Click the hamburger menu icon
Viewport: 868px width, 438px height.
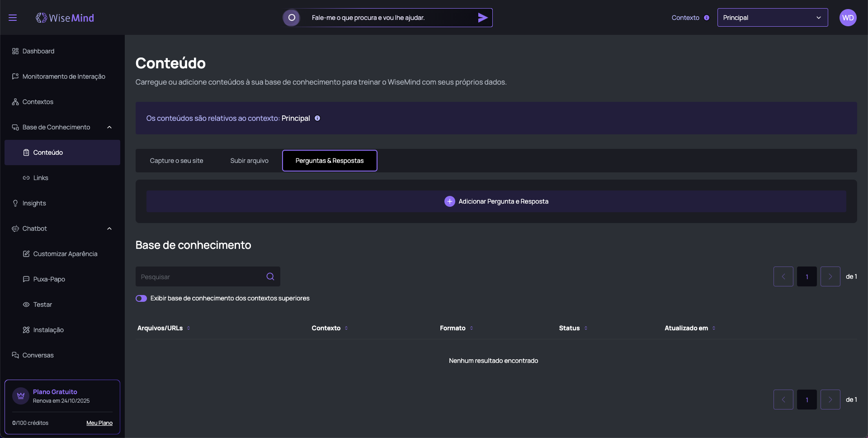point(13,18)
